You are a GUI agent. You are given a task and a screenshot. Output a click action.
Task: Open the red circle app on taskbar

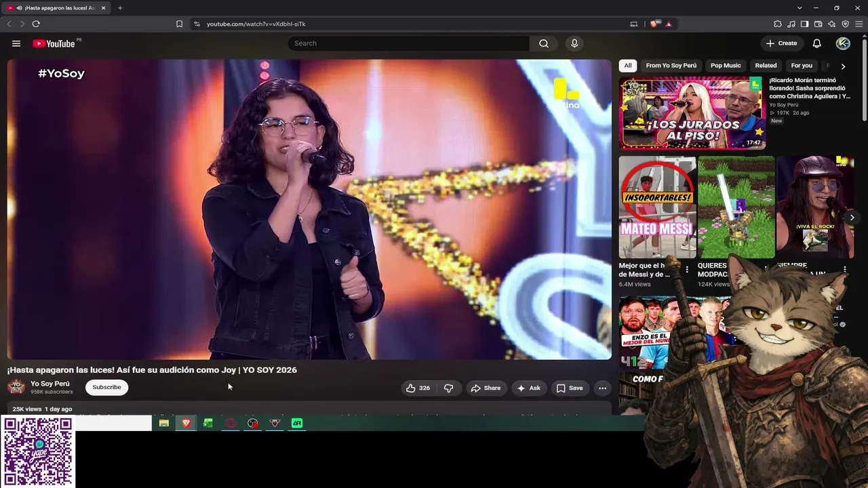[x=231, y=423]
